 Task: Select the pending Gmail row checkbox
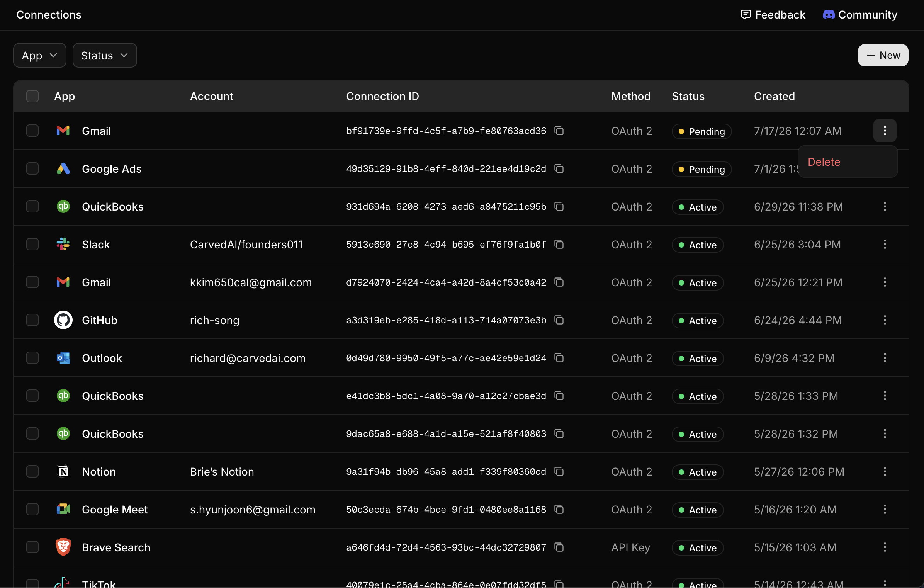coord(32,131)
